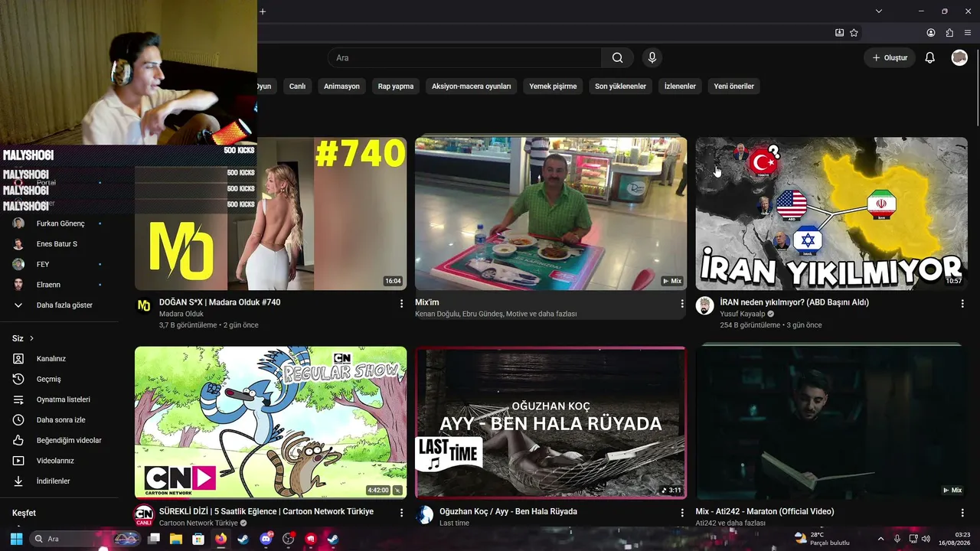Open YouTube notifications bell

click(929, 57)
